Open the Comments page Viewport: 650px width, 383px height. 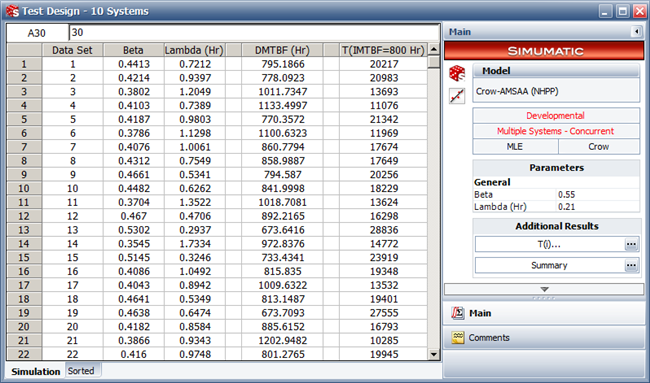(544, 337)
